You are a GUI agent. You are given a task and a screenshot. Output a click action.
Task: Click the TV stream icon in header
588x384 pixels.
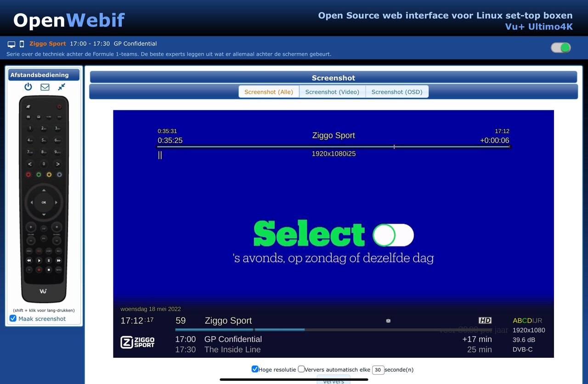tap(11, 44)
